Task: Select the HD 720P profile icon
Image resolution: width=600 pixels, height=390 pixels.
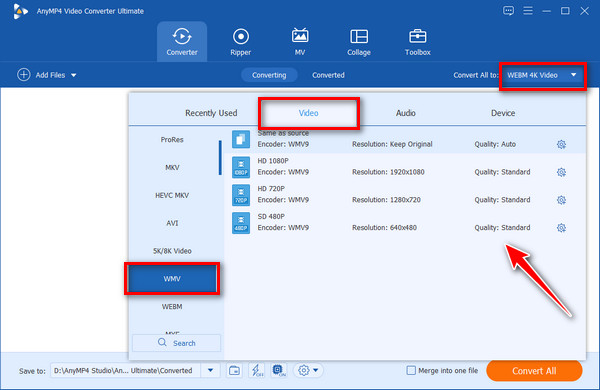Action: 241,195
